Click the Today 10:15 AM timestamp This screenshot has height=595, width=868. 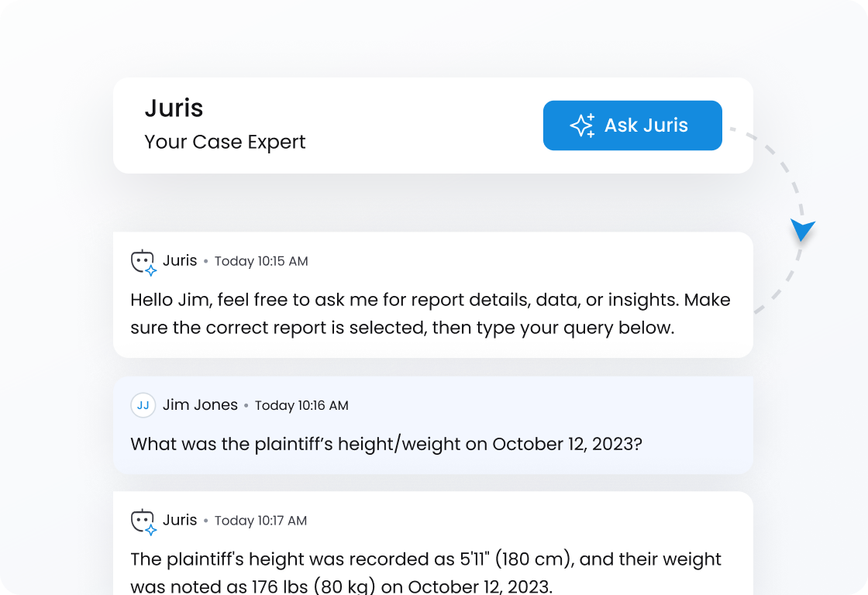pos(261,262)
